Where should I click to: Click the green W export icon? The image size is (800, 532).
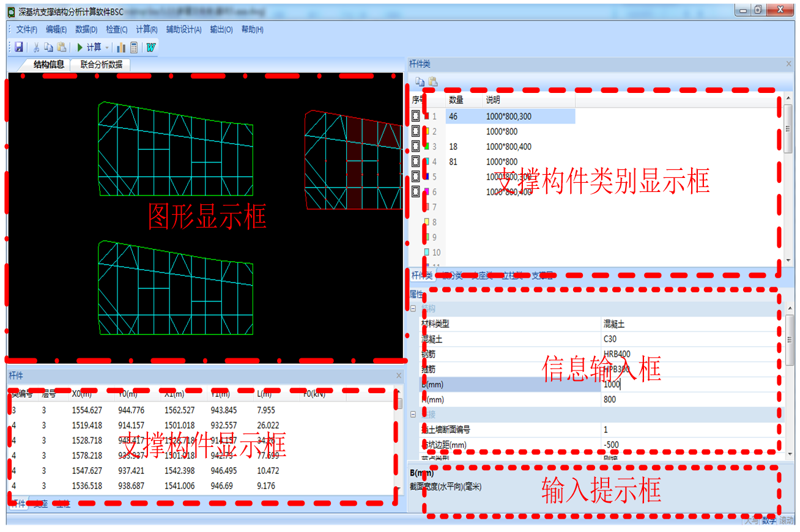tap(150, 47)
